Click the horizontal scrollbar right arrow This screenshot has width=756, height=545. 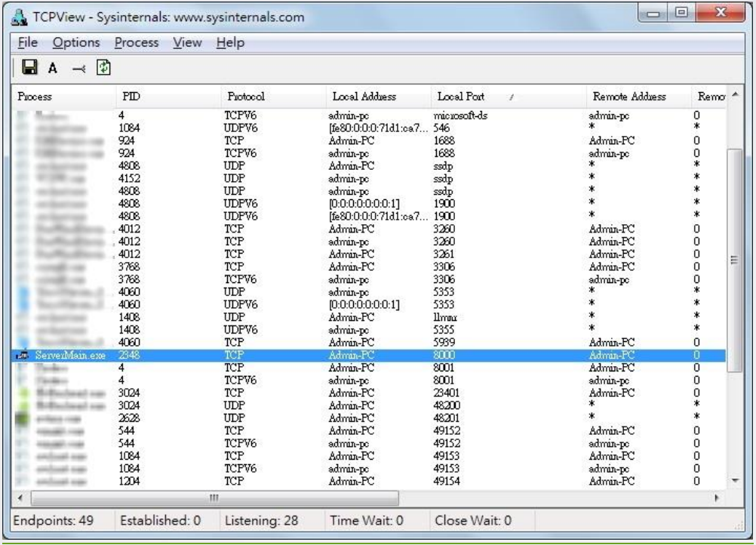[717, 497]
